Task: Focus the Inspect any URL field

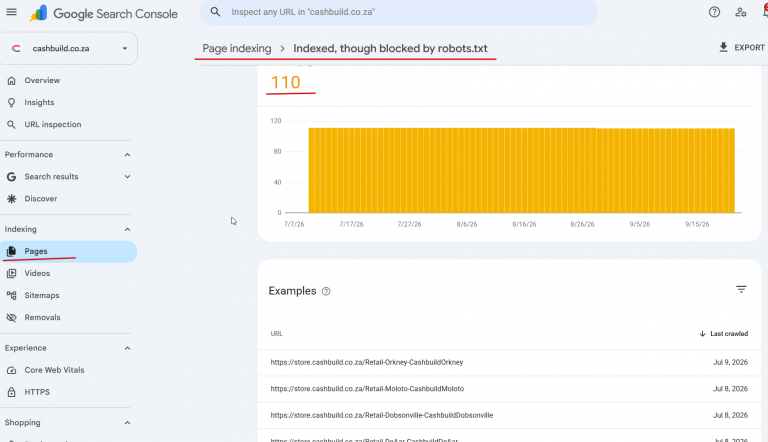Action: (x=399, y=12)
